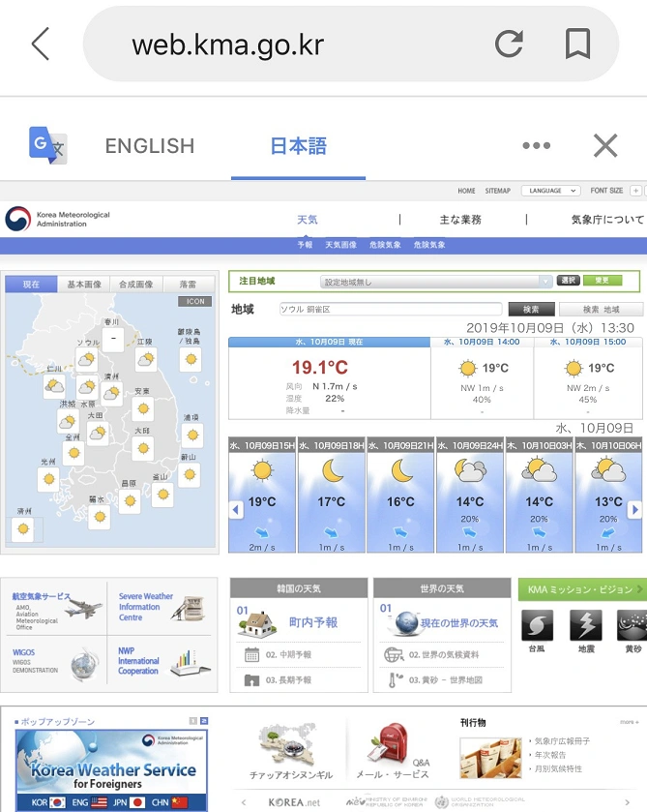
Task: Switch map to 合成画像 tab
Action: 136,284
